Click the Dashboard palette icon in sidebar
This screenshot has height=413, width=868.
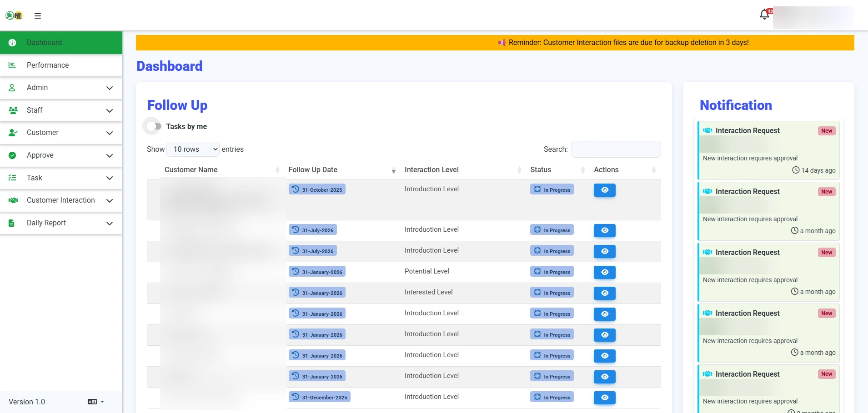point(12,43)
